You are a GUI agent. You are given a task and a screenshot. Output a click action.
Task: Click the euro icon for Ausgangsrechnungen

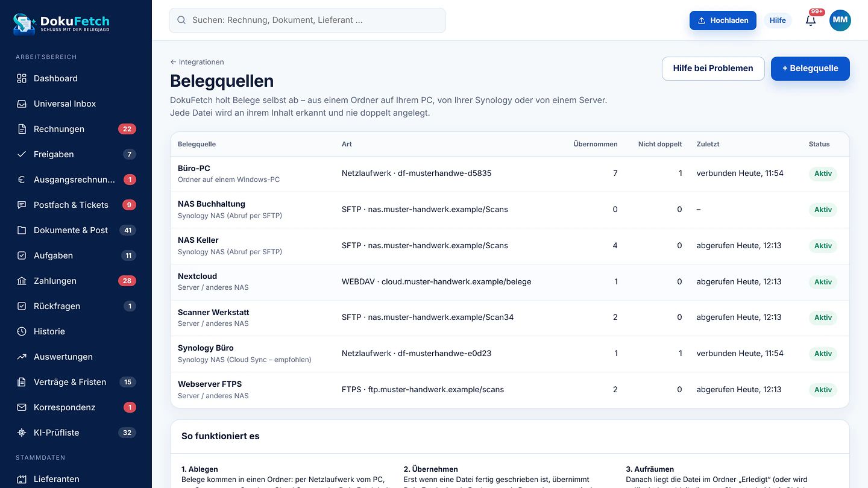[22, 180]
